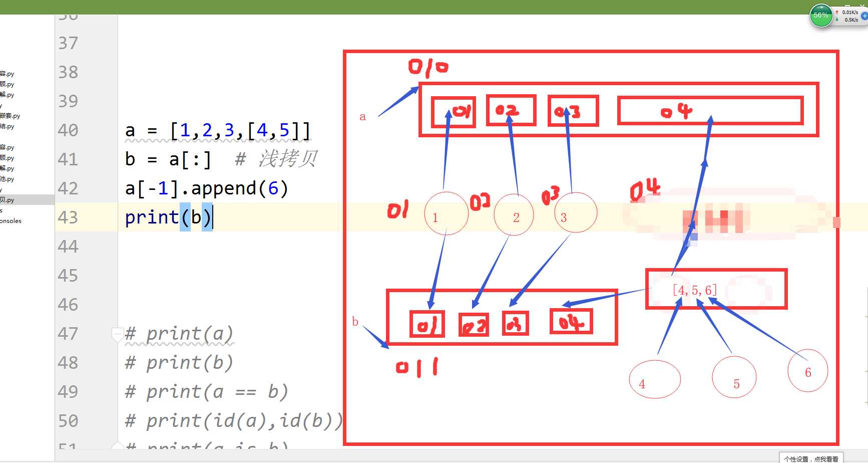868x463 pixels.
Task: Open the 个性设置，点我看看 popup link
Action: (x=811, y=458)
